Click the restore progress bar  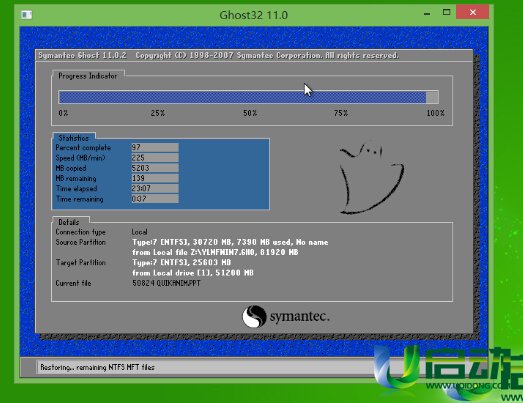tap(248, 97)
